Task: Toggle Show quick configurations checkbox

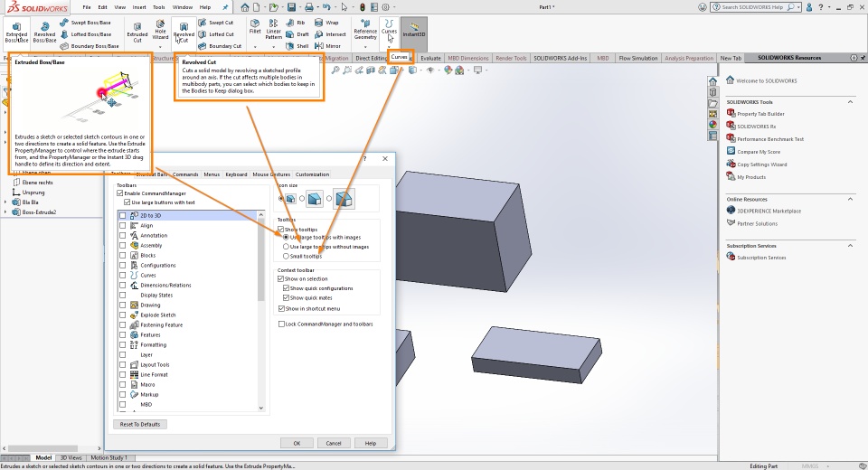Action: 286,288
